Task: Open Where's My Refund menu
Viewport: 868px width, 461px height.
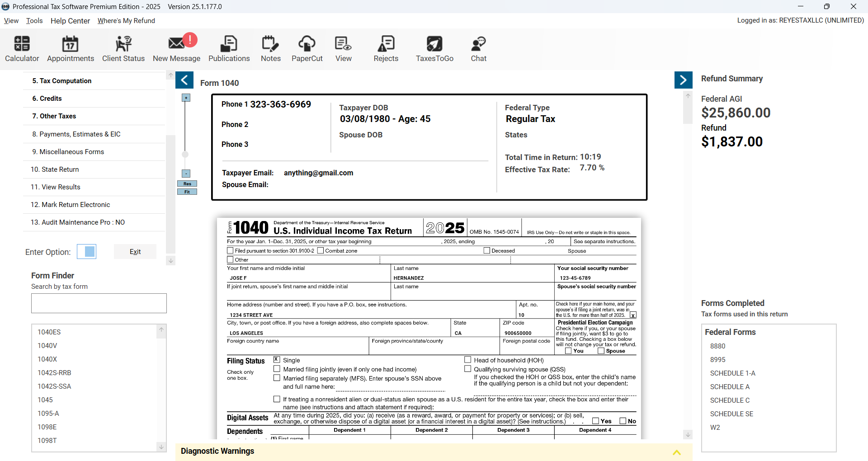Action: click(x=126, y=21)
